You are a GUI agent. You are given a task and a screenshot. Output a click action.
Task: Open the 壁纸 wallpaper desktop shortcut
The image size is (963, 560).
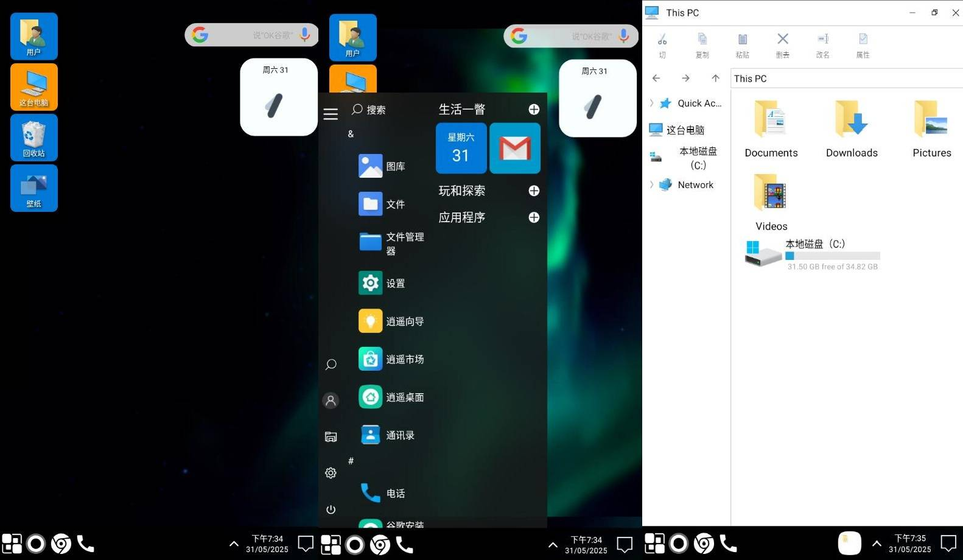tap(34, 188)
